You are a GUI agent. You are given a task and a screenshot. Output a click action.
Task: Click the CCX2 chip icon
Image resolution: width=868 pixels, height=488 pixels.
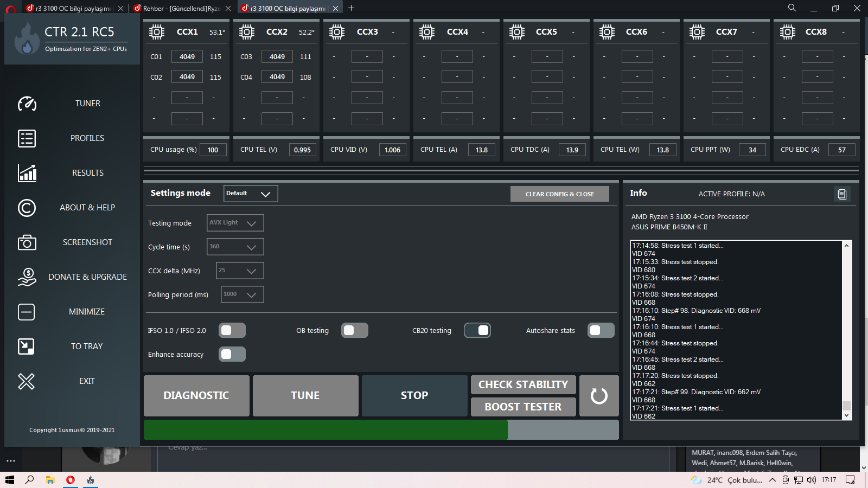[247, 32]
